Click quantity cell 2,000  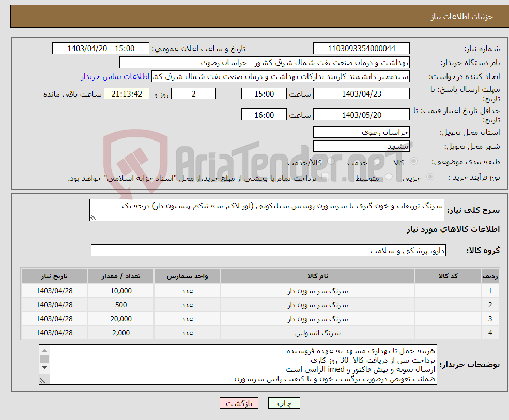tap(121, 333)
